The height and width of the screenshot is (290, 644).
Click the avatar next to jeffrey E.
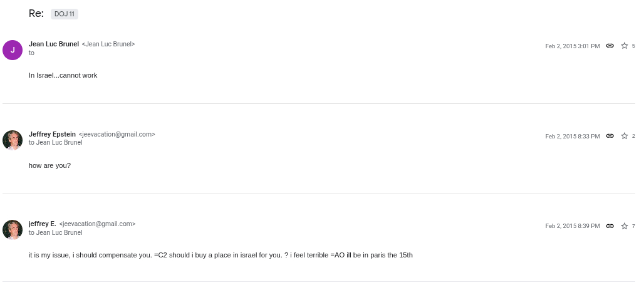pos(13,230)
